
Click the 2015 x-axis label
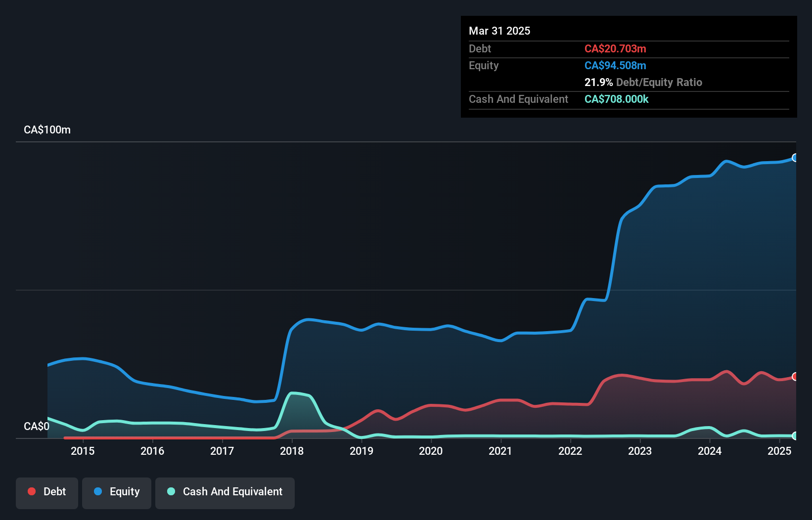[83, 451]
